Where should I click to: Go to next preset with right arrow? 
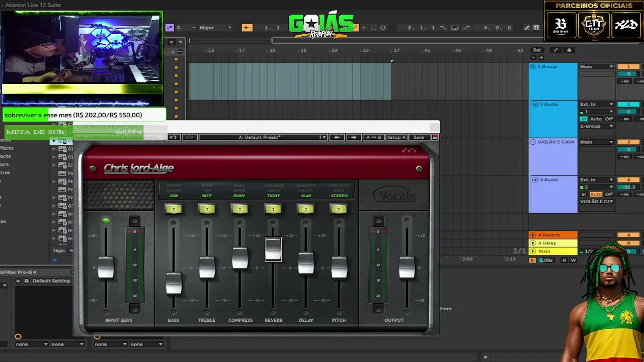pos(354,137)
